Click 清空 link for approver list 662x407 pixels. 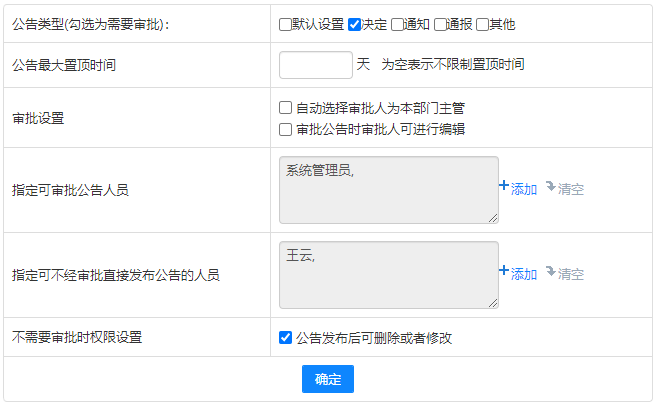click(x=571, y=189)
